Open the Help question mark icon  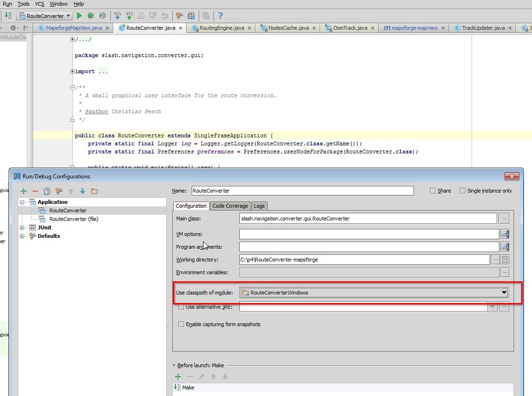(x=220, y=16)
